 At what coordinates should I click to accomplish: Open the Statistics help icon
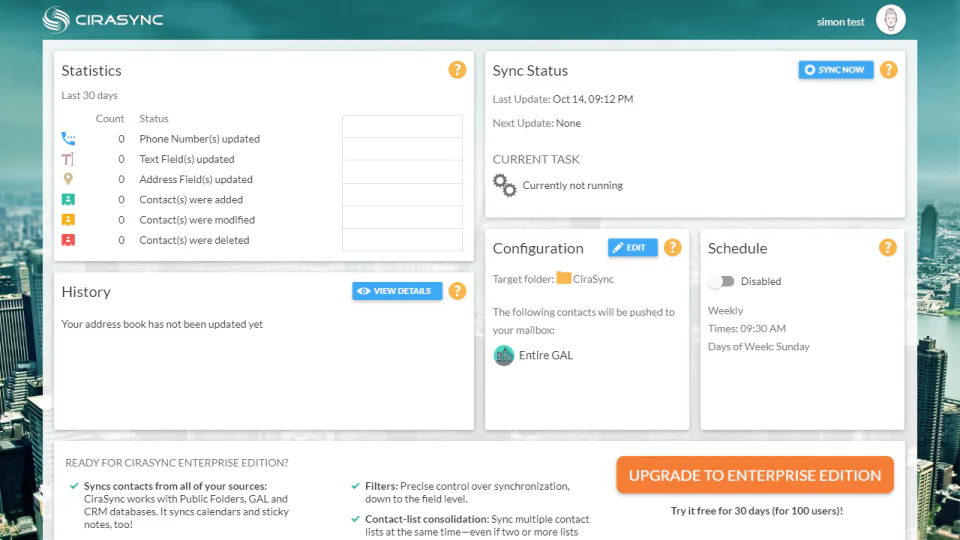point(457,70)
